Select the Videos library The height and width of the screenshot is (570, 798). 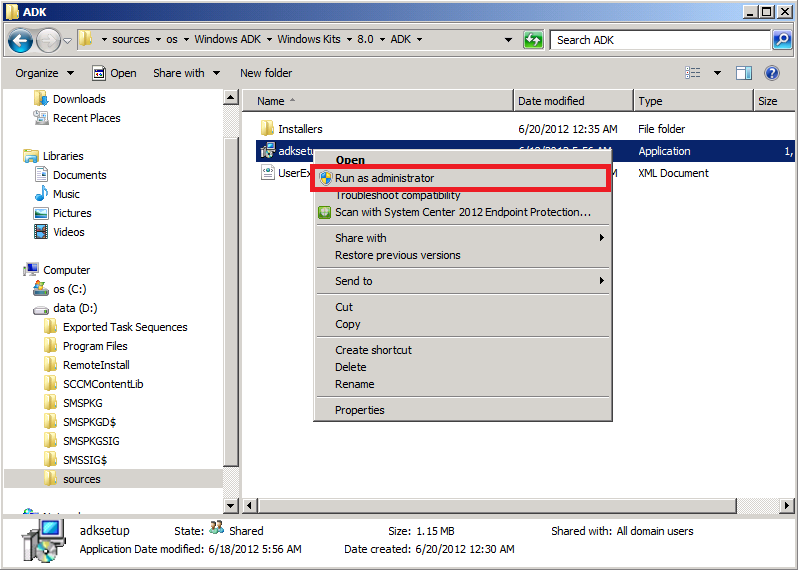coord(59,232)
